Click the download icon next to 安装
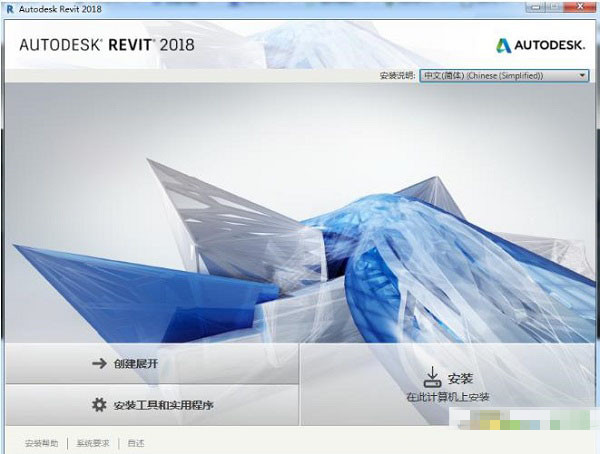This screenshot has height=454, width=600. tap(432, 377)
